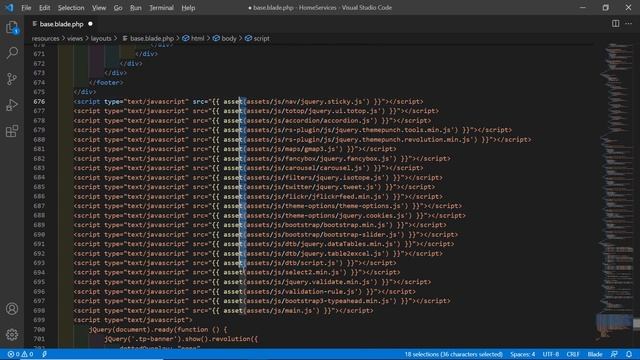Screen dimensions: 640x360
Task: Close unsaved base.blade.php tab dot
Action: (90, 24)
